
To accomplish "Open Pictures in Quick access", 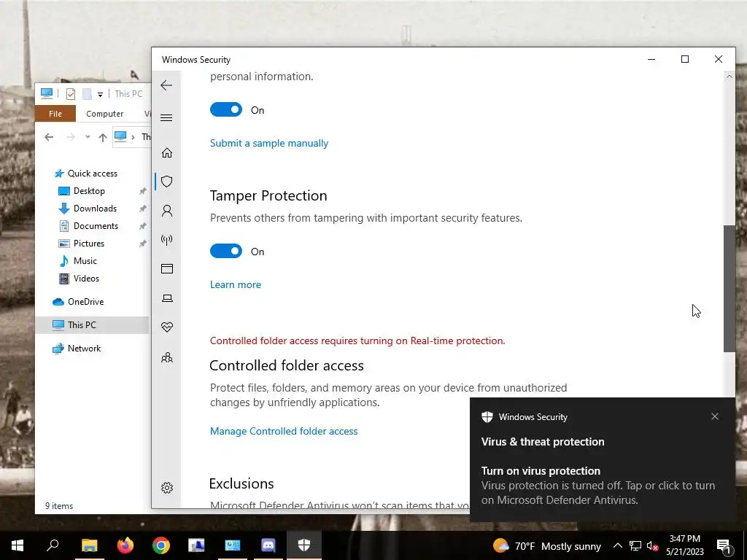I will [88, 244].
